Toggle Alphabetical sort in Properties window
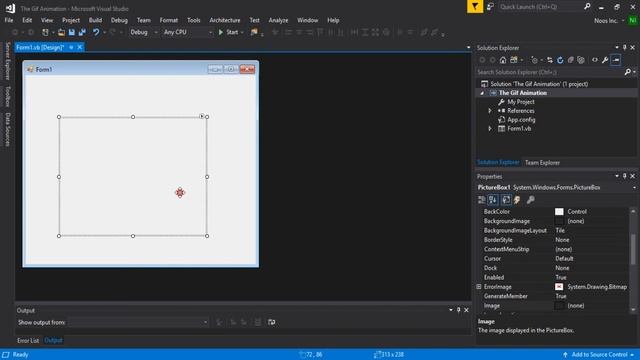This screenshot has height=360, width=640. [493, 200]
